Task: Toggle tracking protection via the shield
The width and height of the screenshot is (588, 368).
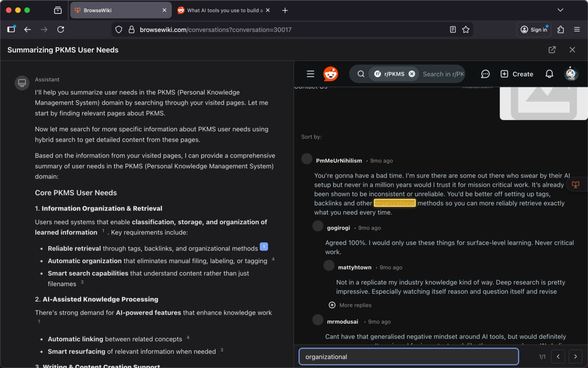Action: 119,29
